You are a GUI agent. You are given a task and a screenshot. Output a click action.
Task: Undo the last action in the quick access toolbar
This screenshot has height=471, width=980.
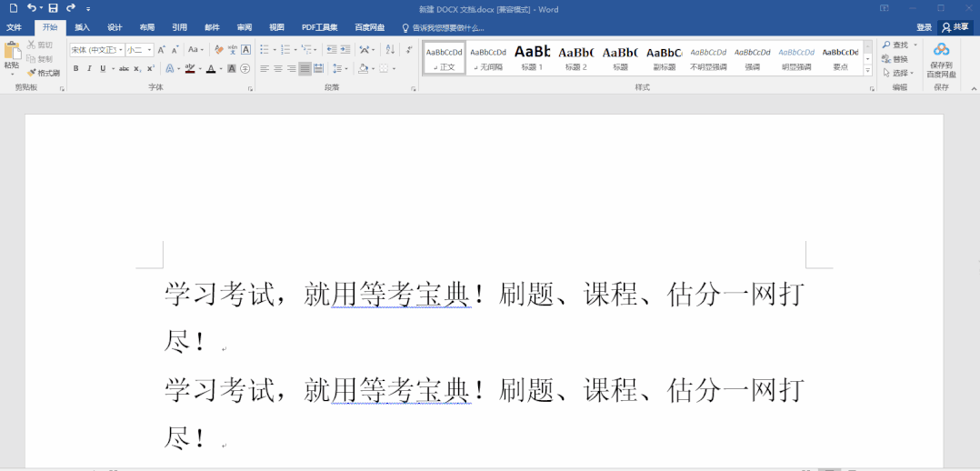(32, 8)
